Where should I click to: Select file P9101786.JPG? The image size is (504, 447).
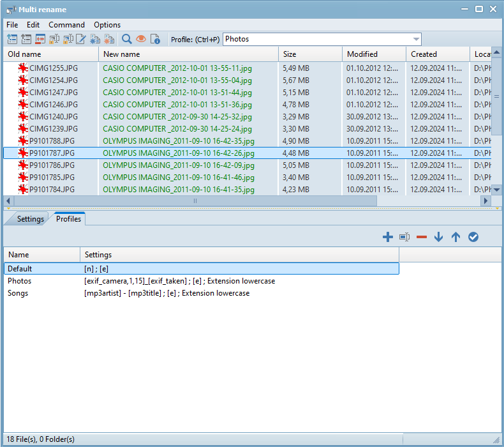[52, 165]
